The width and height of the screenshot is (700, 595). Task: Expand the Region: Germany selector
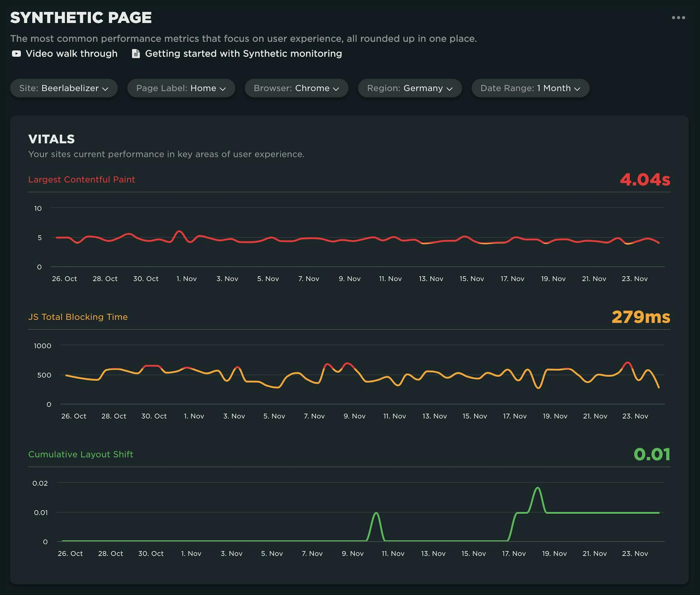tap(409, 88)
